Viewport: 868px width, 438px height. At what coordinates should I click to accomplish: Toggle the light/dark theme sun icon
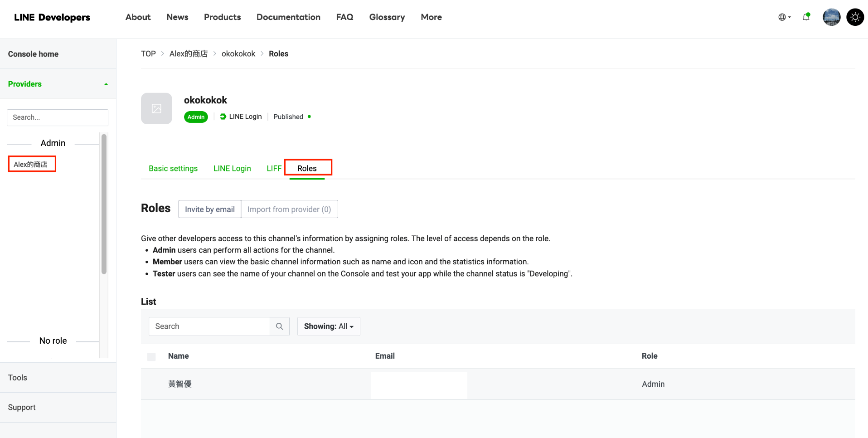855,17
